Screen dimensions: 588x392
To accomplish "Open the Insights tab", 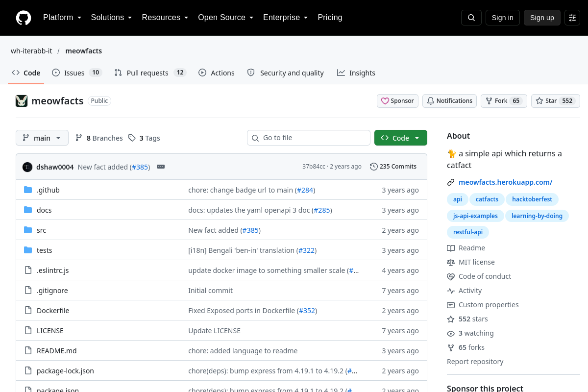I will (356, 73).
